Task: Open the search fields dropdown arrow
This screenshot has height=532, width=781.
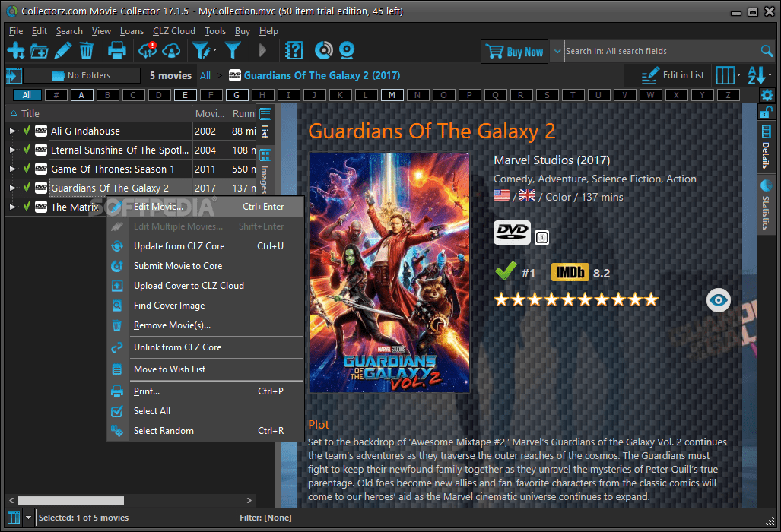Action: point(557,51)
